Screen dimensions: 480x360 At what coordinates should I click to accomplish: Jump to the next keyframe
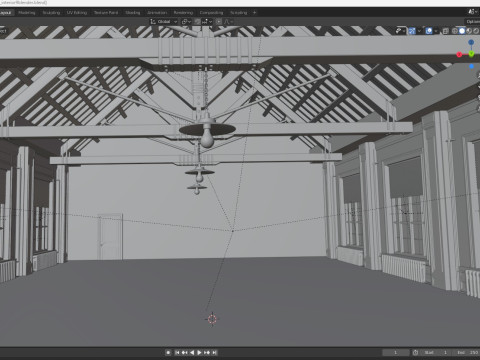[207, 352]
